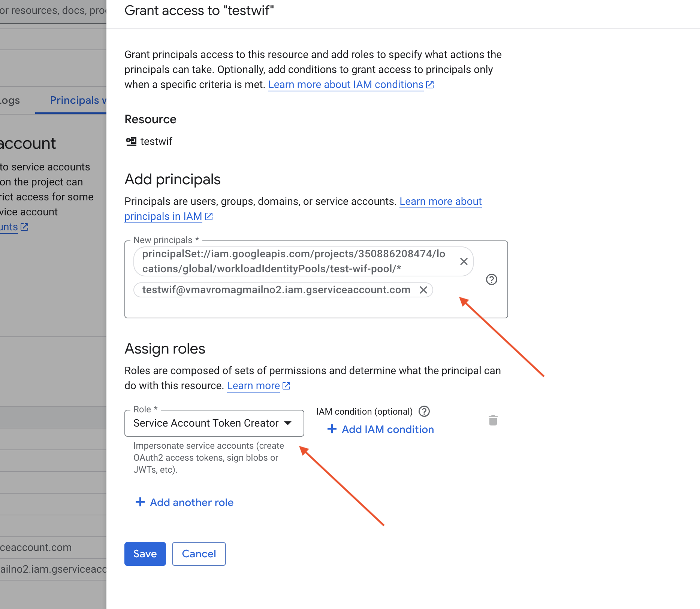The height and width of the screenshot is (609, 700).
Task: Follow the Learn more link about roles
Action: click(254, 386)
